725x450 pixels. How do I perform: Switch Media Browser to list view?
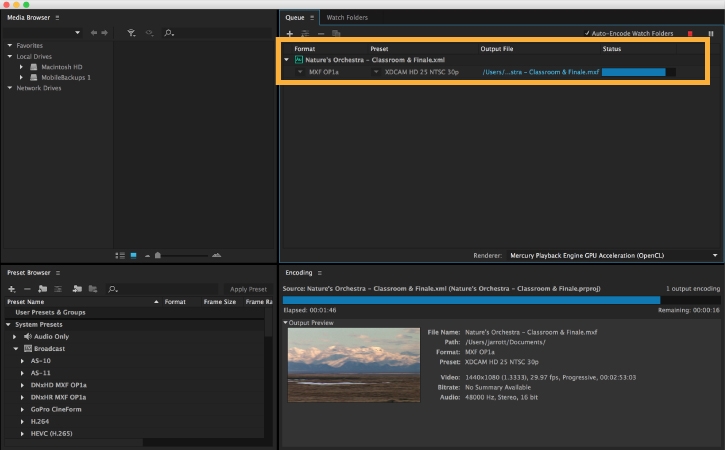click(121, 255)
